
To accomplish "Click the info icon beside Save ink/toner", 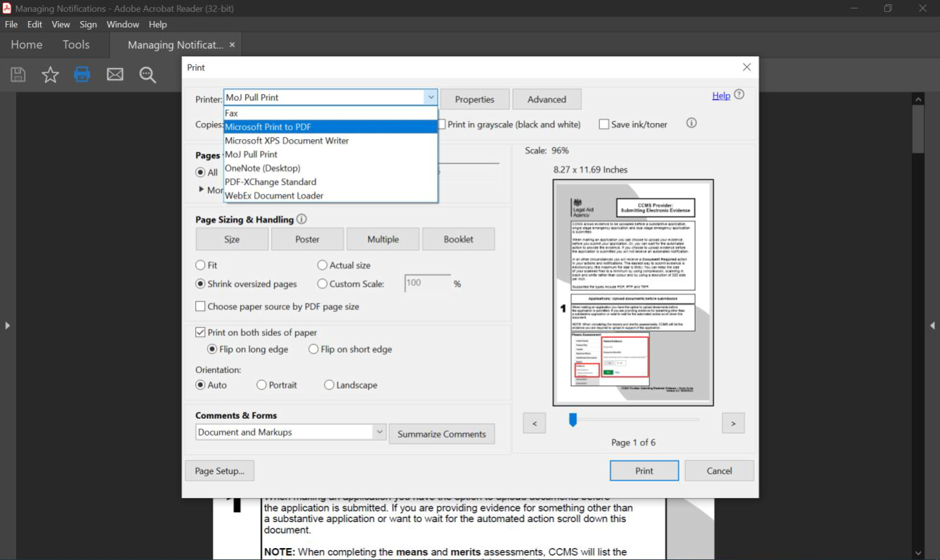I will [x=691, y=122].
